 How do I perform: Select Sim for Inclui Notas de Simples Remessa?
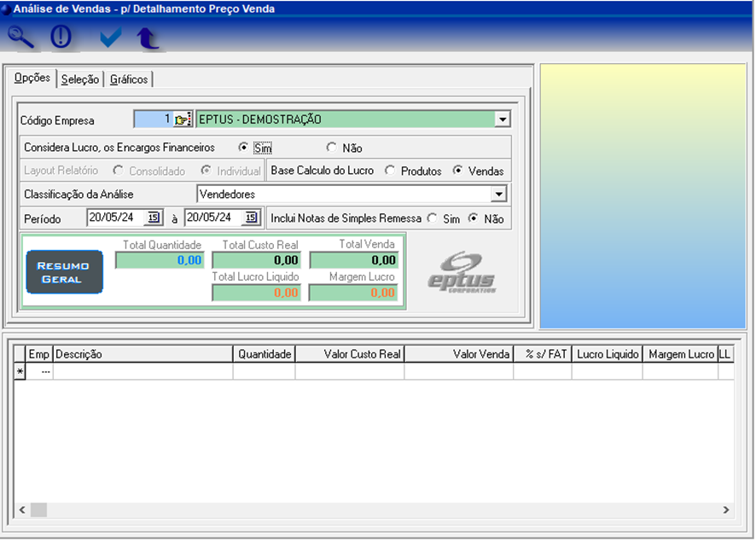pos(432,218)
